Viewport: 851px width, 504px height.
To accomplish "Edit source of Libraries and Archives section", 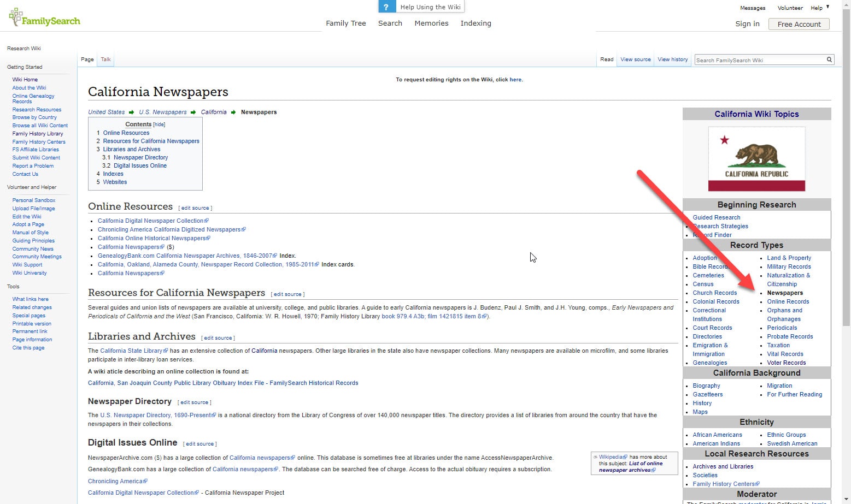I will [218, 338].
